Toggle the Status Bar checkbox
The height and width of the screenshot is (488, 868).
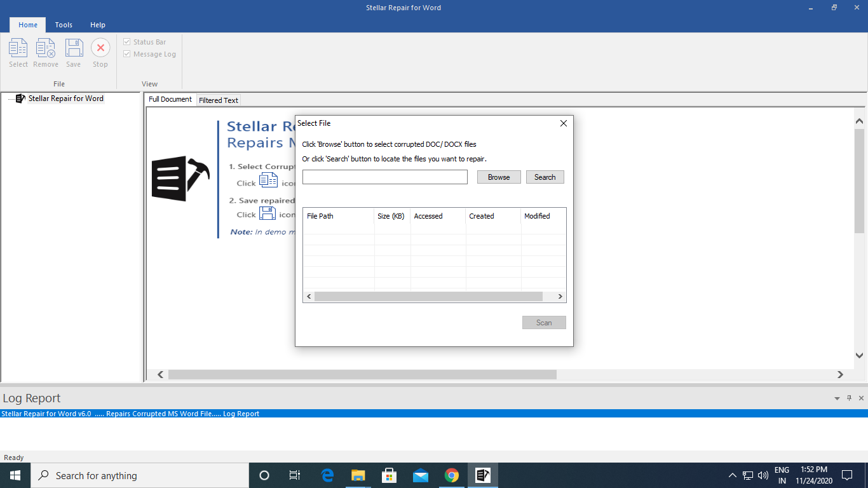click(x=144, y=42)
